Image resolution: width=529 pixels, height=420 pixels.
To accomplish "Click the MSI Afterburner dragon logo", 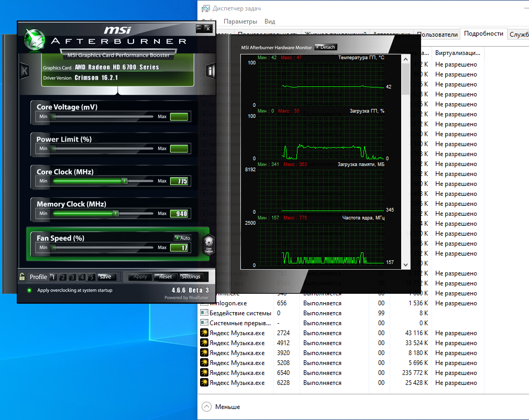I will point(35,39).
